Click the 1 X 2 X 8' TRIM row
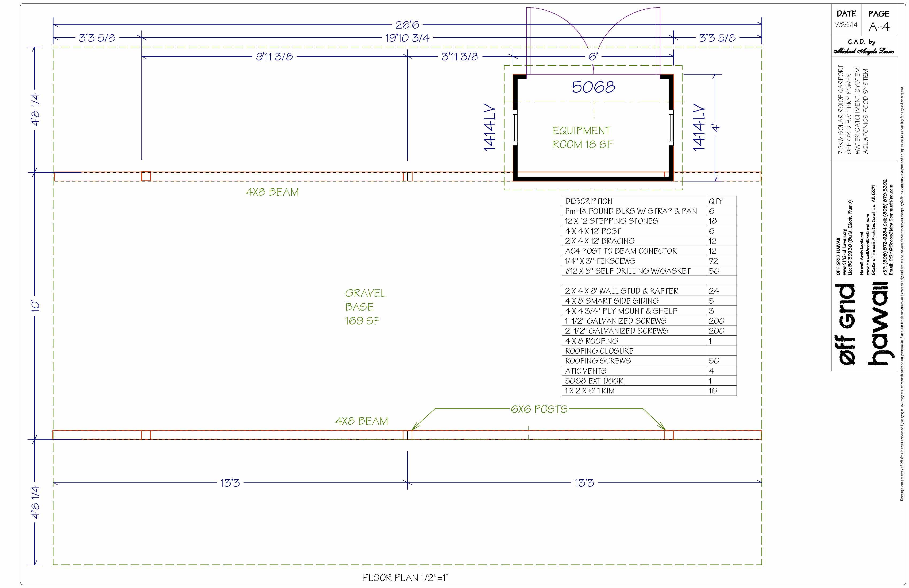The height and width of the screenshot is (588, 909). [x=649, y=390]
